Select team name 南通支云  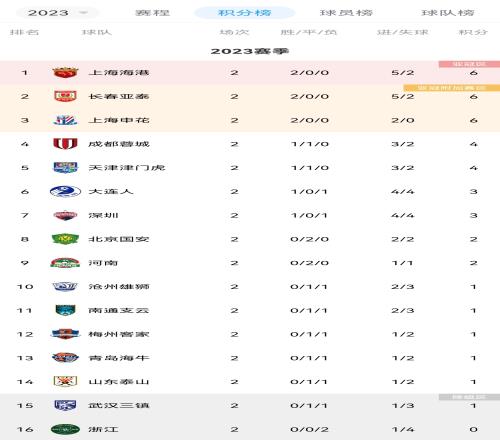(119, 310)
